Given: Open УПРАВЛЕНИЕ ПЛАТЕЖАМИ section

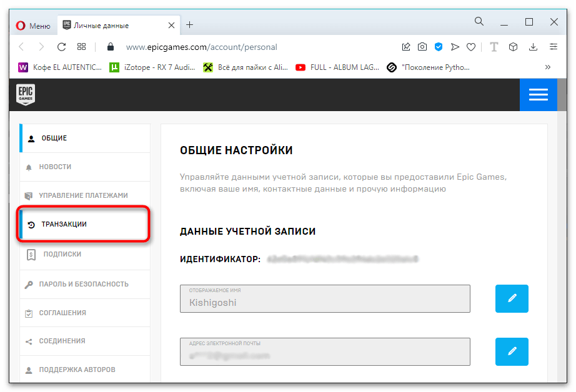Looking at the screenshot, I should pyautogui.click(x=85, y=195).
